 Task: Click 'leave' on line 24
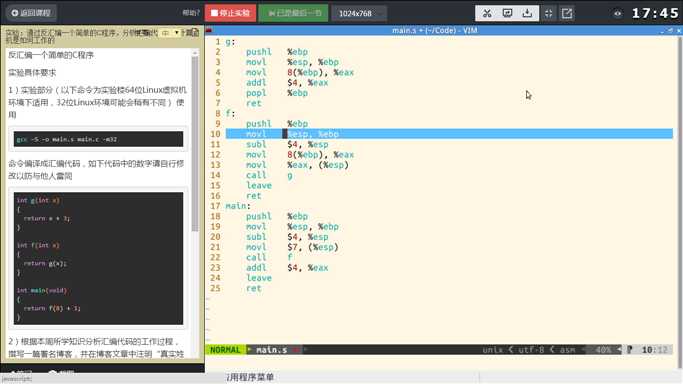point(259,278)
